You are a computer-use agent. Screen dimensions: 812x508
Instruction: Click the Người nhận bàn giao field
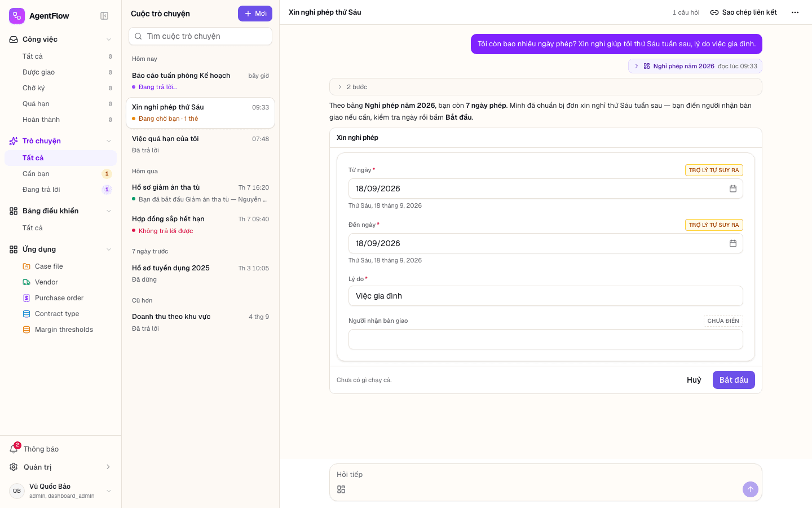click(x=546, y=339)
